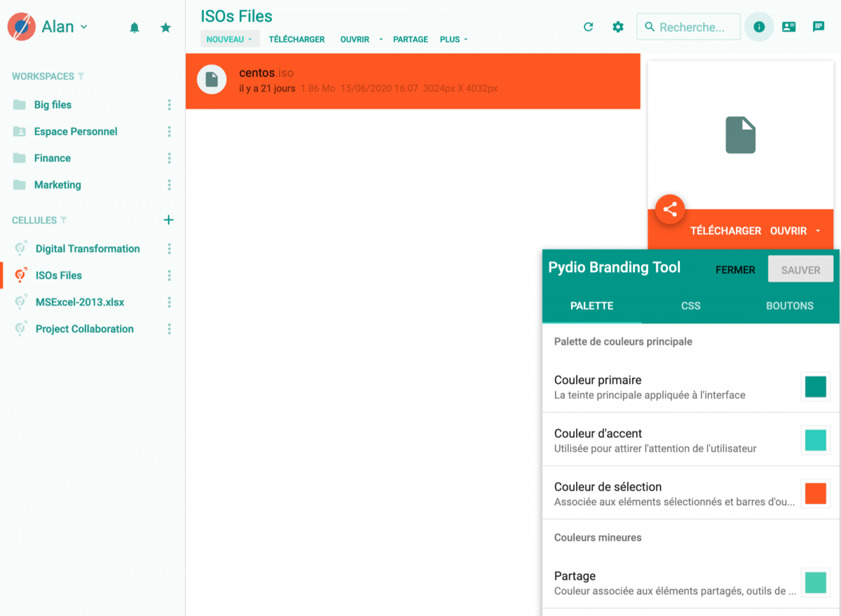The height and width of the screenshot is (616, 841).
Task: Open options for Marketing workspace
Action: pos(169,185)
